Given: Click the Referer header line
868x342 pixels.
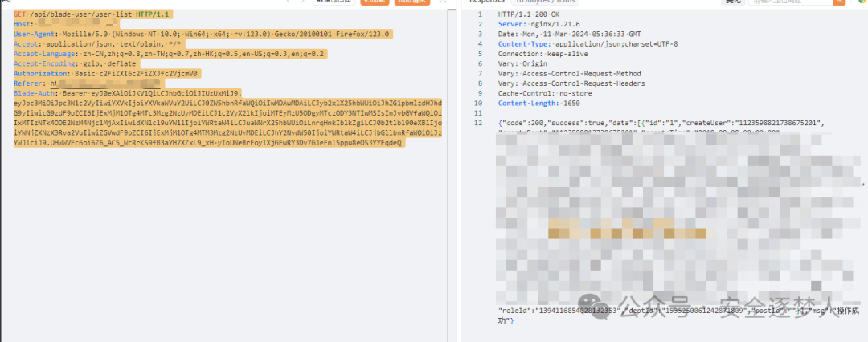Looking at the screenshot, I should pos(87,83).
